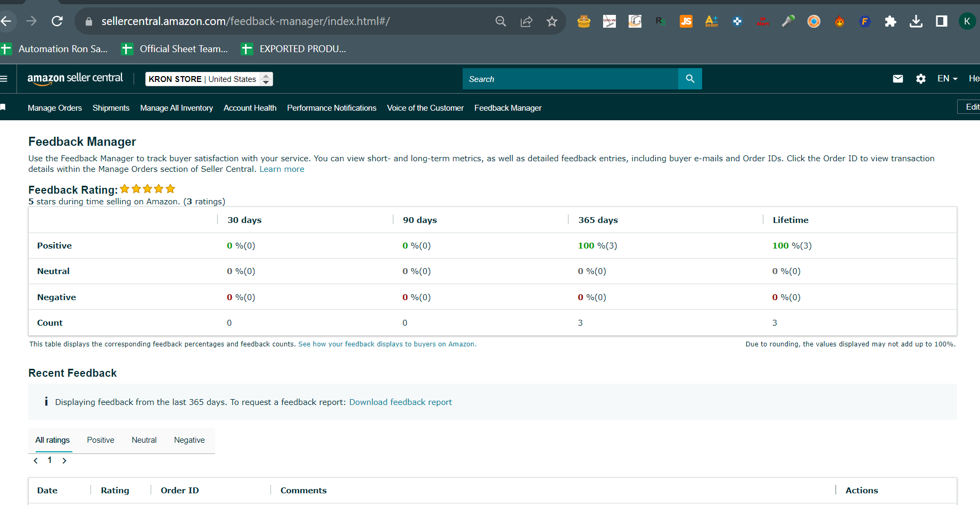The height and width of the screenshot is (505, 980).
Task: Submit search with magnifier button
Action: click(x=690, y=79)
